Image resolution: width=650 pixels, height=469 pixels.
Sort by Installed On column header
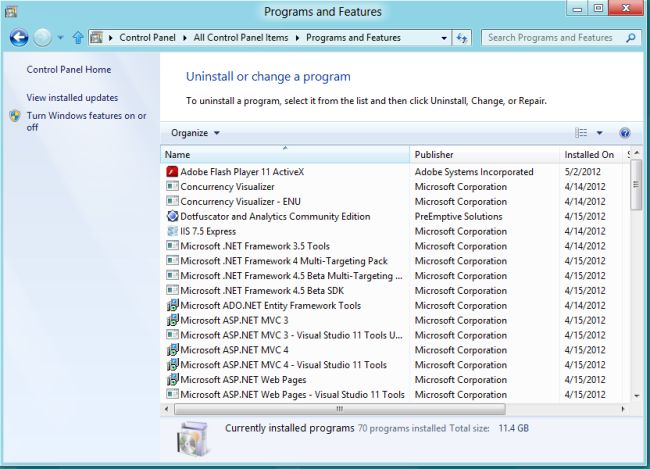pos(592,155)
